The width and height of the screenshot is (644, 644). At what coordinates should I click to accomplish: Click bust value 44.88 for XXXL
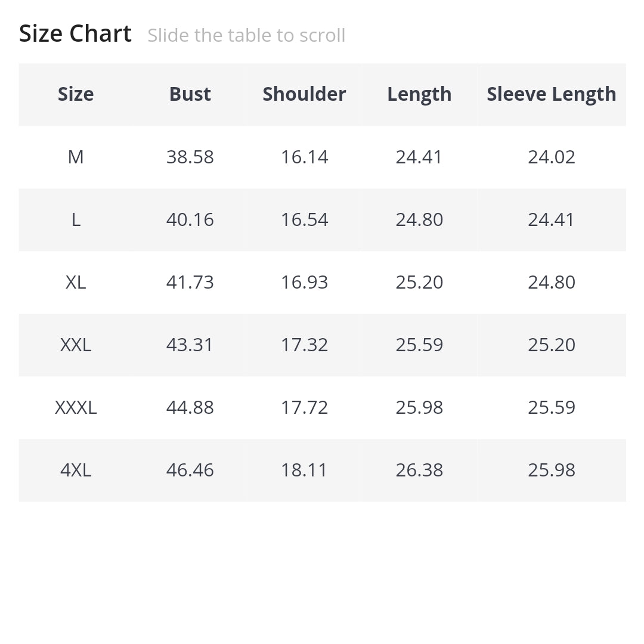tap(190, 407)
